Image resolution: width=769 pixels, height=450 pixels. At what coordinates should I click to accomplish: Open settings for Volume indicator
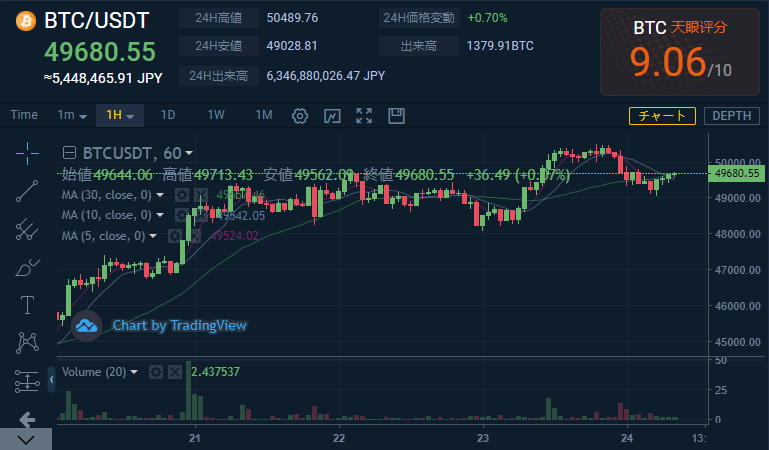155,372
